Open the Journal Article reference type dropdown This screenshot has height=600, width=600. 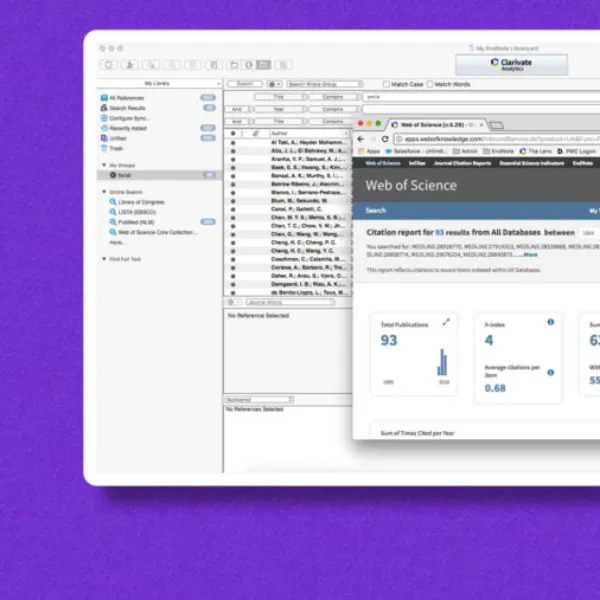[x=290, y=302]
